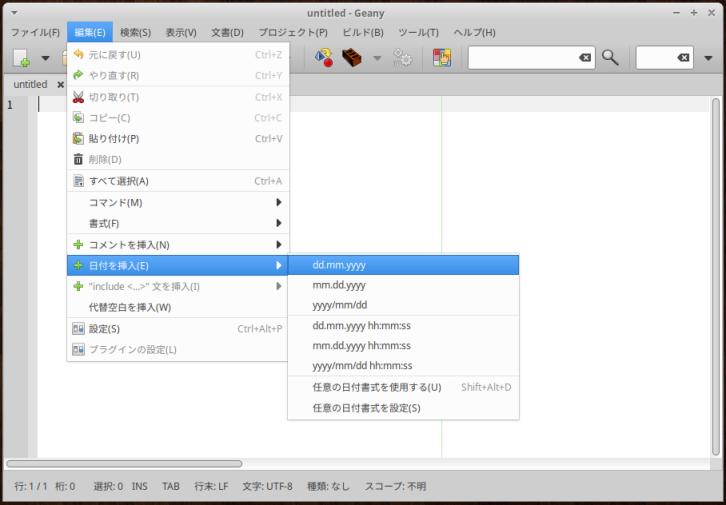
Task: Open the window menu arrow in title bar
Action: pyautogui.click(x=14, y=13)
